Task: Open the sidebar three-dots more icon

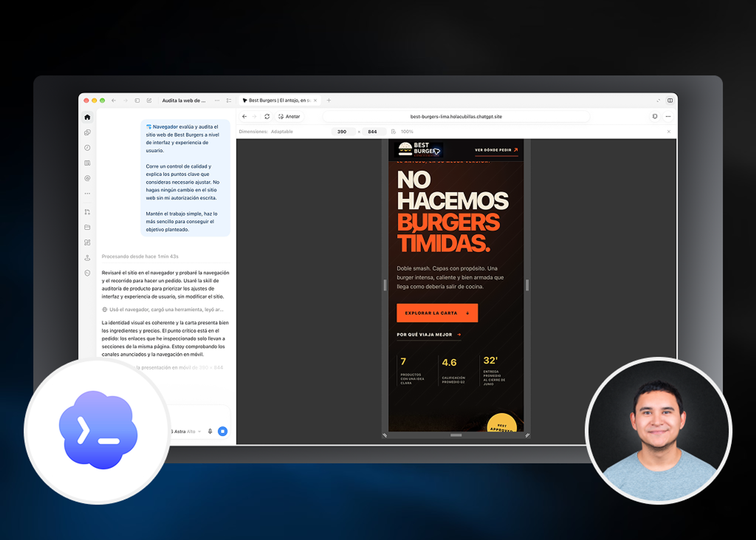Action: 87,193
